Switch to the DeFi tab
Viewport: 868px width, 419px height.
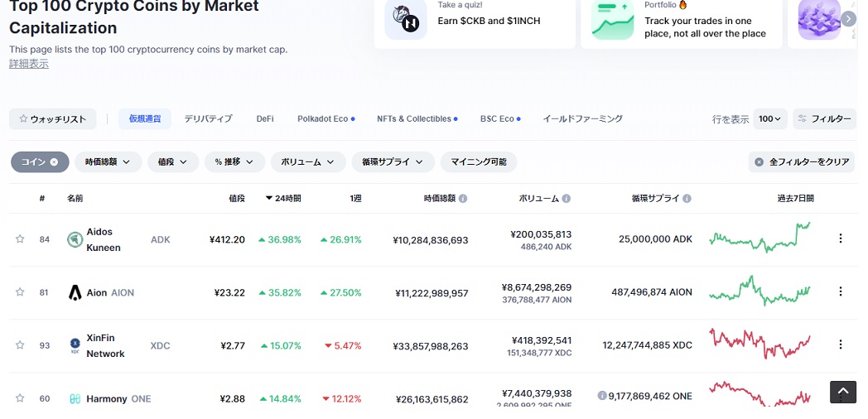click(x=264, y=119)
